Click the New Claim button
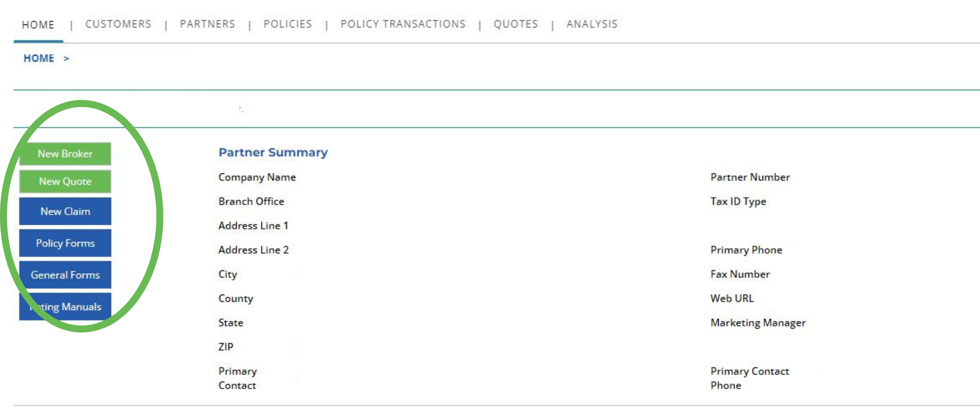This screenshot has width=980, height=408. pos(65,211)
